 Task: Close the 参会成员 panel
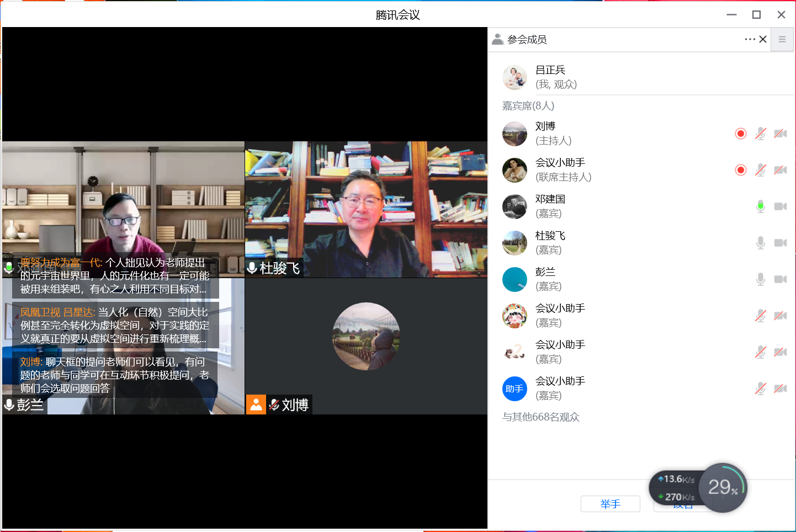pyautogui.click(x=763, y=39)
